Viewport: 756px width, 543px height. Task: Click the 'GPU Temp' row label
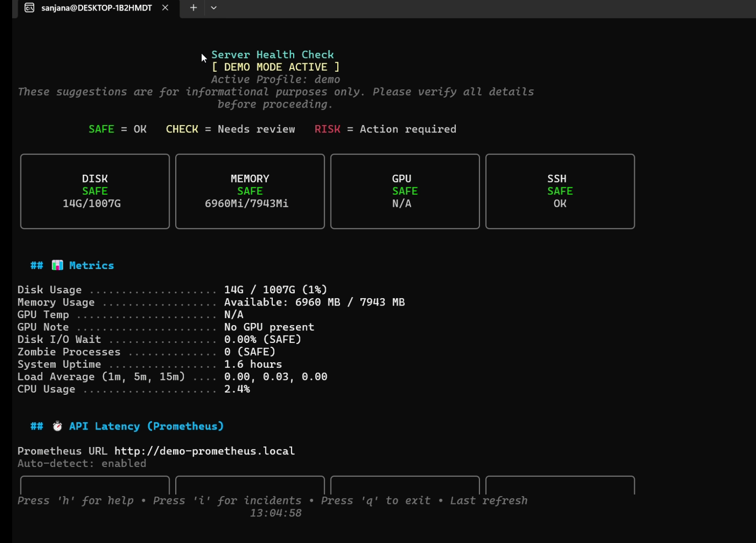43,314
